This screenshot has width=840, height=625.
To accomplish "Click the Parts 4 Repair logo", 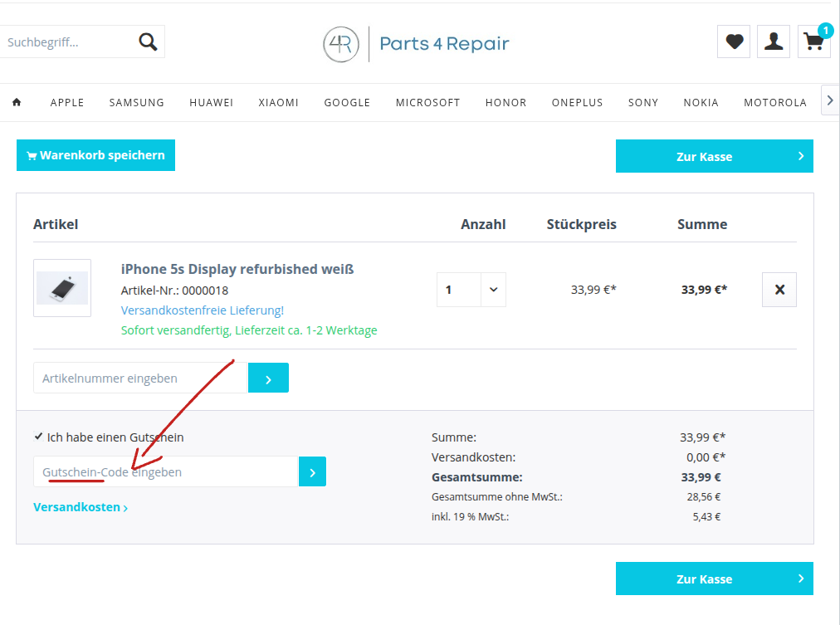I will (415, 43).
